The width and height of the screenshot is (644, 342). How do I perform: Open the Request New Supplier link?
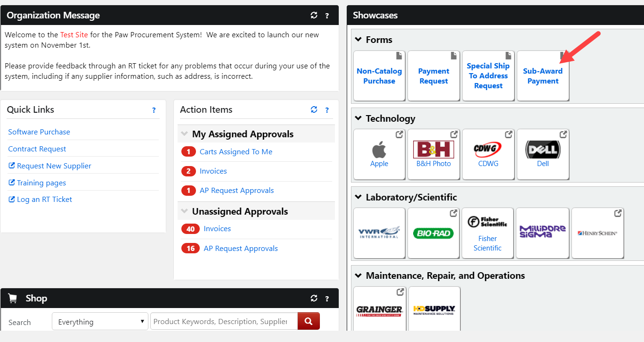click(x=54, y=166)
